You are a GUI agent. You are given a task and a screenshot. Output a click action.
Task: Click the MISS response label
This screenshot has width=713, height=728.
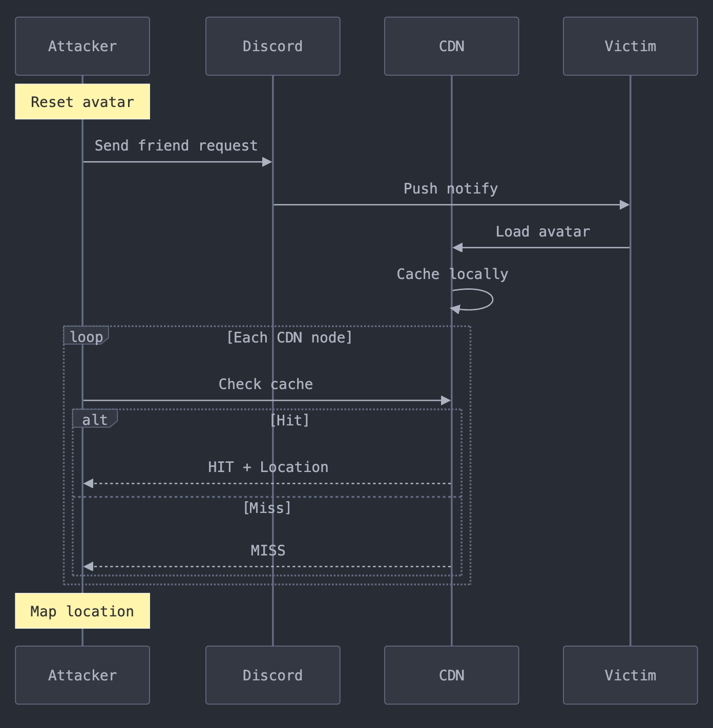268,550
